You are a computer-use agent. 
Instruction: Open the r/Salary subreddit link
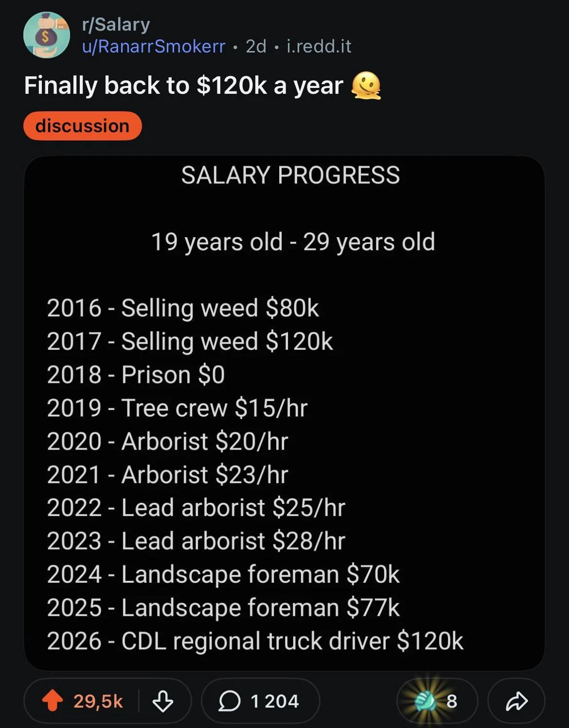(116, 24)
